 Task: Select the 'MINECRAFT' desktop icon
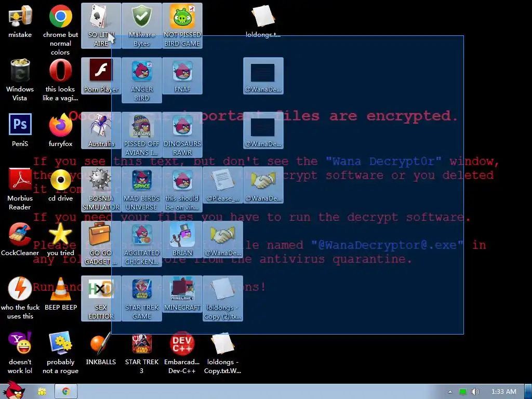coord(182,294)
